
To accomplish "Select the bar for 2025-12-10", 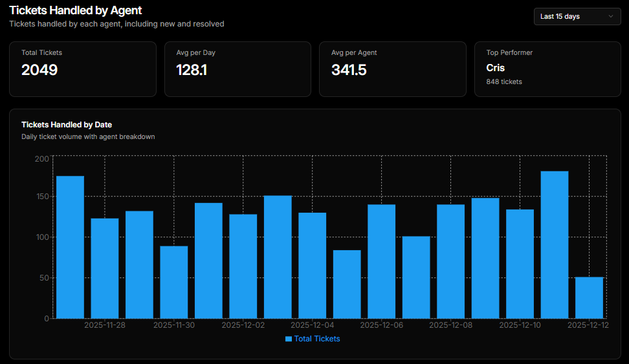I will pyautogui.click(x=520, y=264).
